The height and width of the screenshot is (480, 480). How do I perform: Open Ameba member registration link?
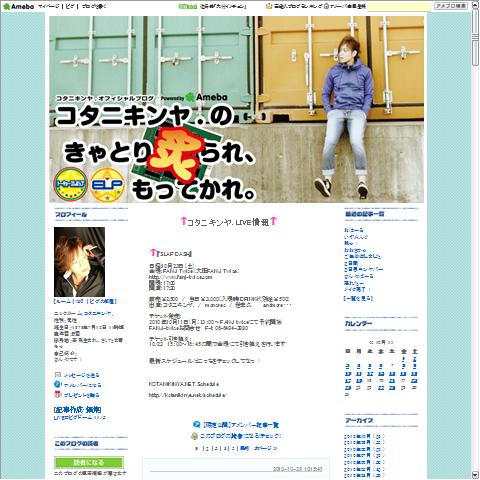(348, 6)
